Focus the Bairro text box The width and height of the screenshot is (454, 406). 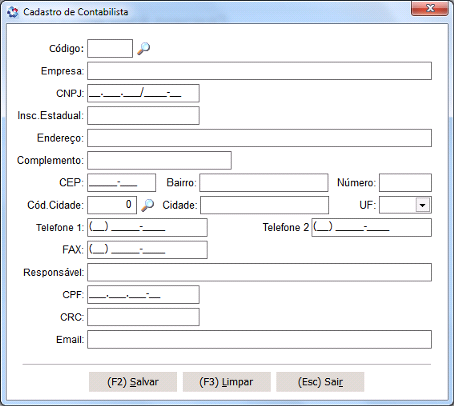264,183
